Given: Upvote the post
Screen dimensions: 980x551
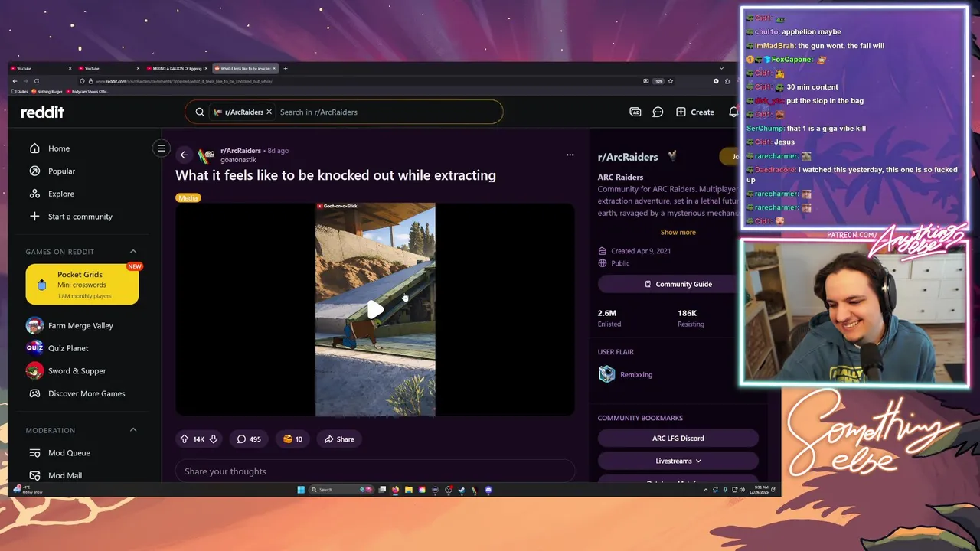Looking at the screenshot, I should click(185, 439).
